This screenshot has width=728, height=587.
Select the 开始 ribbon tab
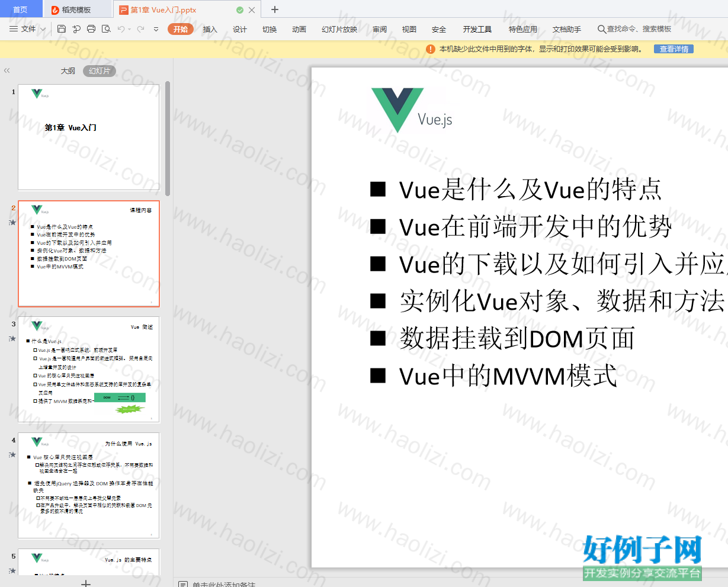[181, 29]
